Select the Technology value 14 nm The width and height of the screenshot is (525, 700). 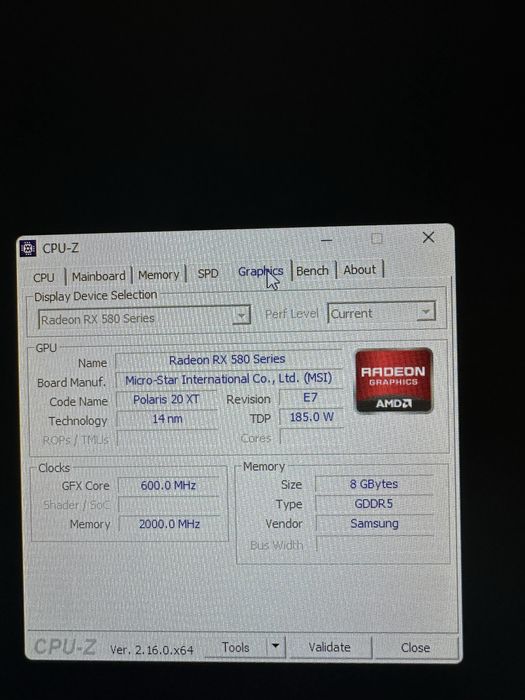(x=167, y=419)
